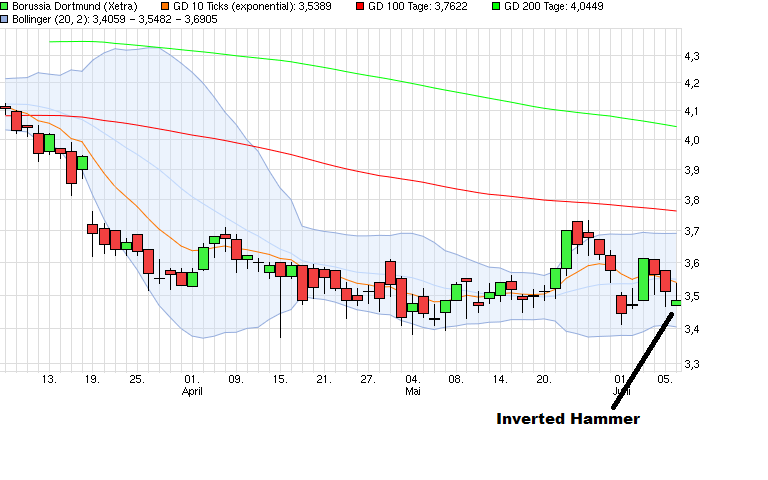This screenshot has height=480, width=768.
Task: Select the GD 200 Tage: 4,0449 label
Action: [553, 6]
